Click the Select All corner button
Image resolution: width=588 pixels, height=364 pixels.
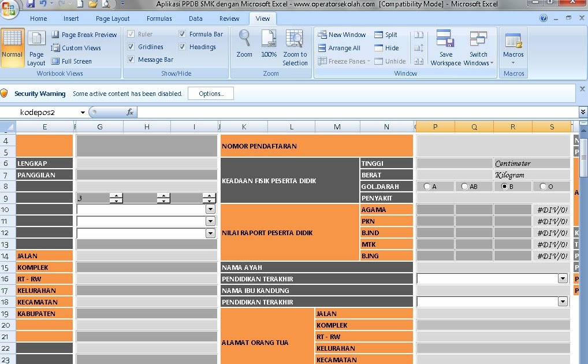8,127
